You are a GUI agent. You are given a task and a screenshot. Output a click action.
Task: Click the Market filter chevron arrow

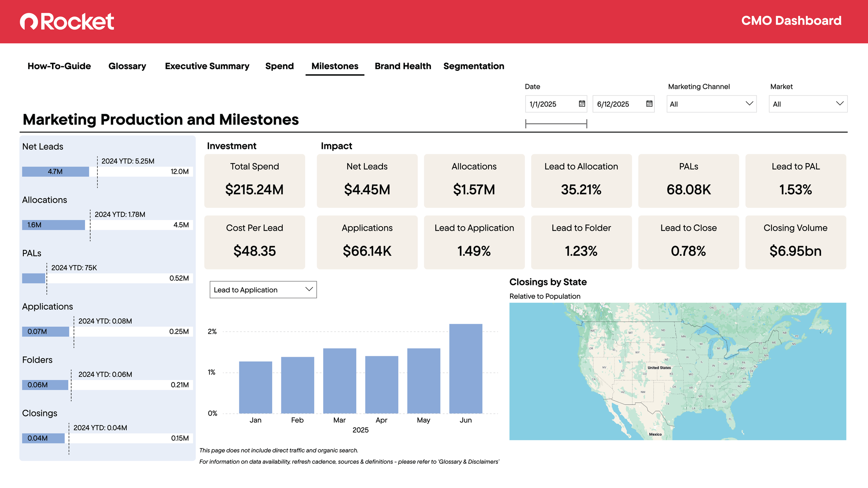click(x=840, y=104)
